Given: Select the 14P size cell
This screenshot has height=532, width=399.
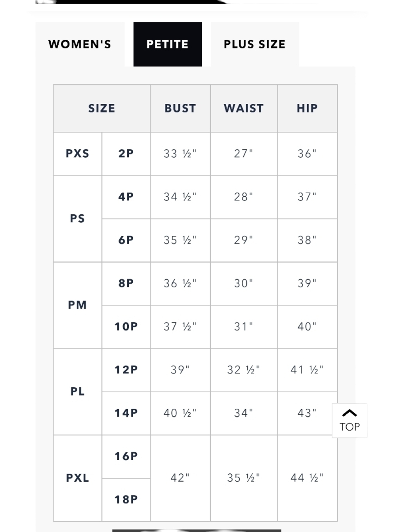Looking at the screenshot, I should point(126,413).
